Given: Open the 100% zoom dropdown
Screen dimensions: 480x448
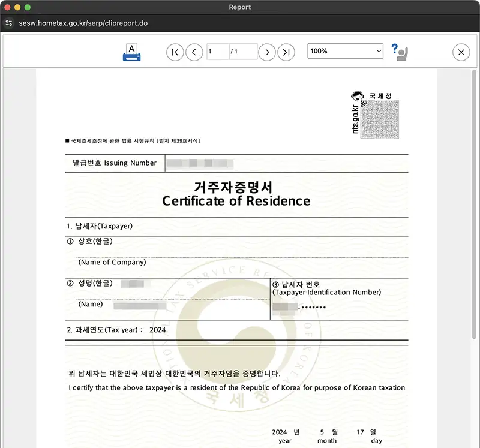Looking at the screenshot, I should (x=346, y=51).
